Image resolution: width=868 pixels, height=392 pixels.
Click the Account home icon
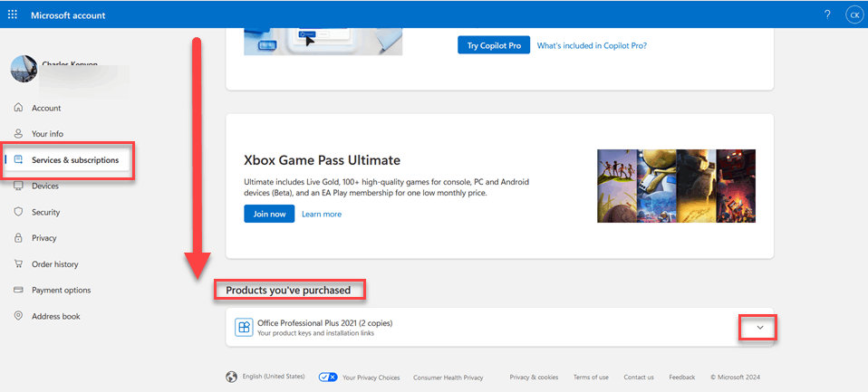(x=18, y=108)
